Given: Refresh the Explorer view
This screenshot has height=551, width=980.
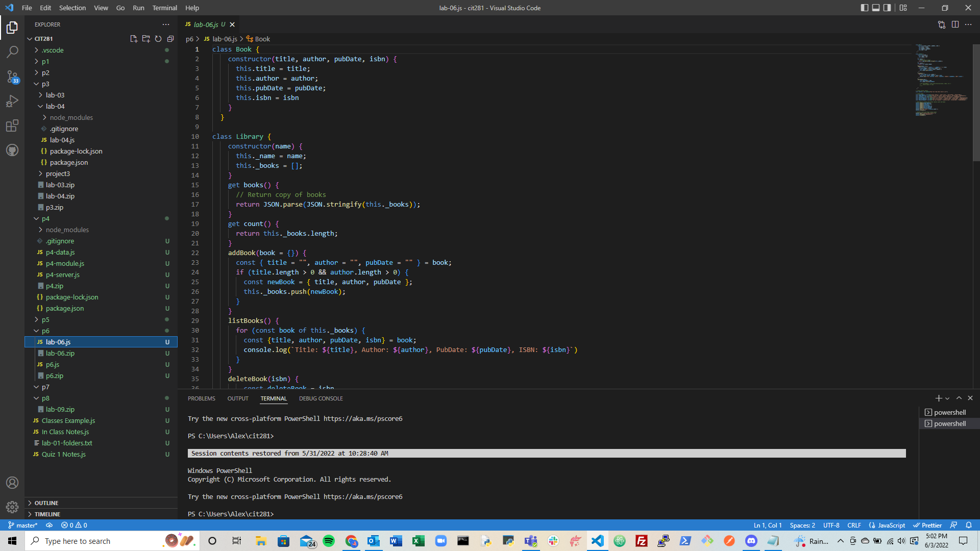Looking at the screenshot, I should [158, 39].
